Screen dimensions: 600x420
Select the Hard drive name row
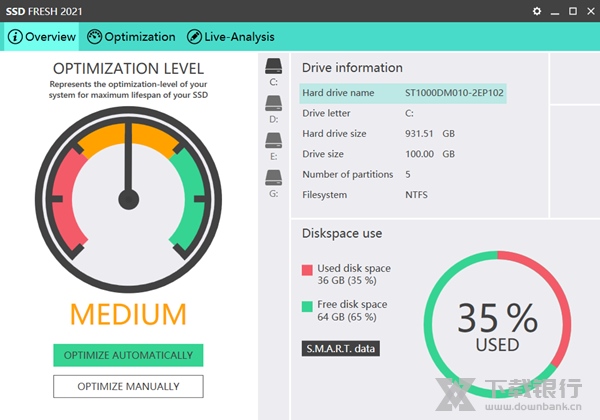(x=402, y=93)
